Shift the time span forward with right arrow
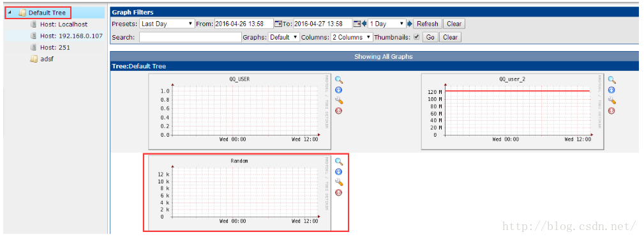Image resolution: width=644 pixels, height=239 pixels. (x=409, y=24)
